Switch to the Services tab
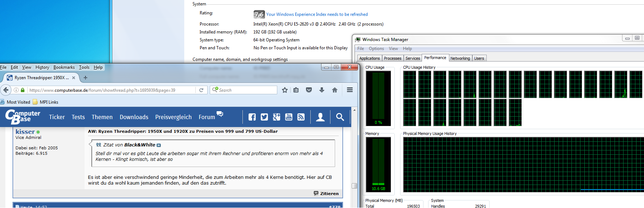Viewport: 644px width, 208px height. [x=413, y=58]
